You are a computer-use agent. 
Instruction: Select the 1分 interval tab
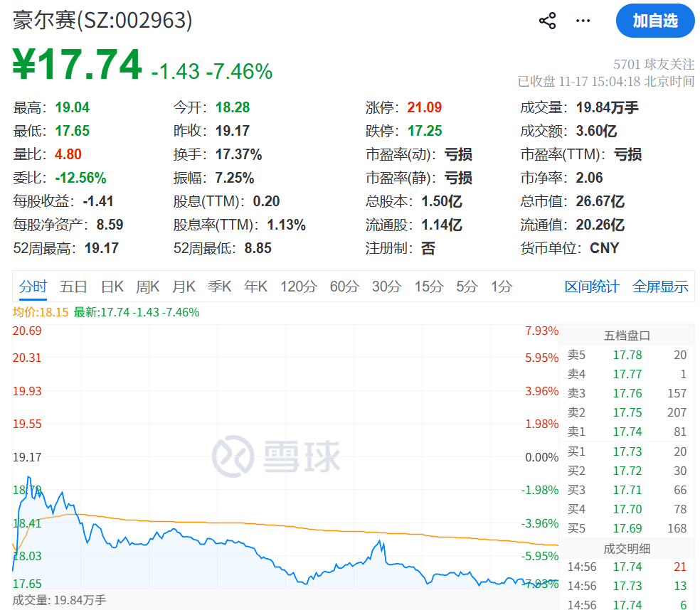(x=500, y=285)
